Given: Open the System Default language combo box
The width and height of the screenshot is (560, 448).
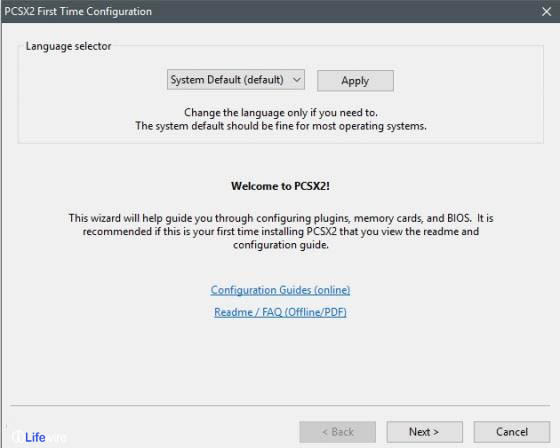Looking at the screenshot, I should click(236, 80).
